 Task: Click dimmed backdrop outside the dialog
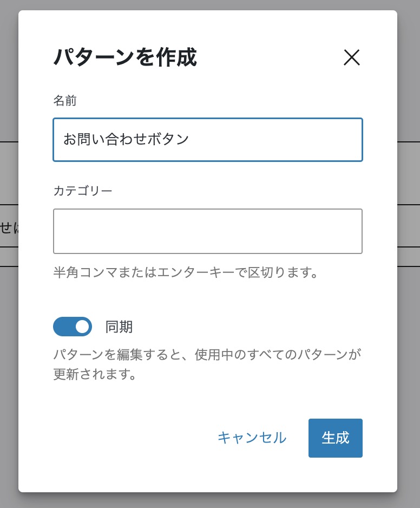click(x=8, y=325)
